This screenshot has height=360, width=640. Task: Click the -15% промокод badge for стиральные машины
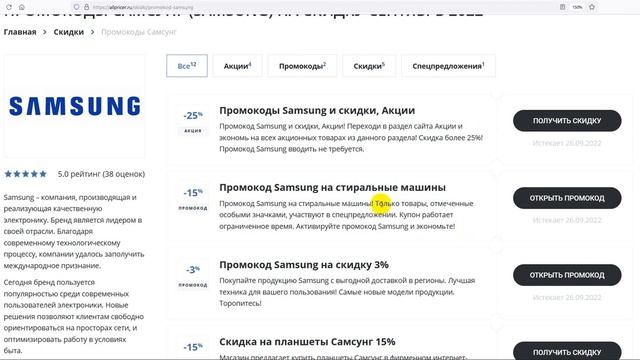193,198
